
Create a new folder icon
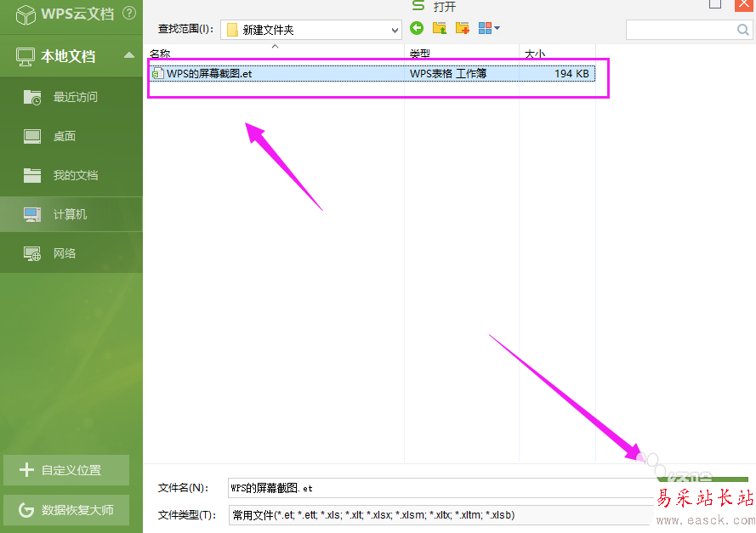[463, 28]
